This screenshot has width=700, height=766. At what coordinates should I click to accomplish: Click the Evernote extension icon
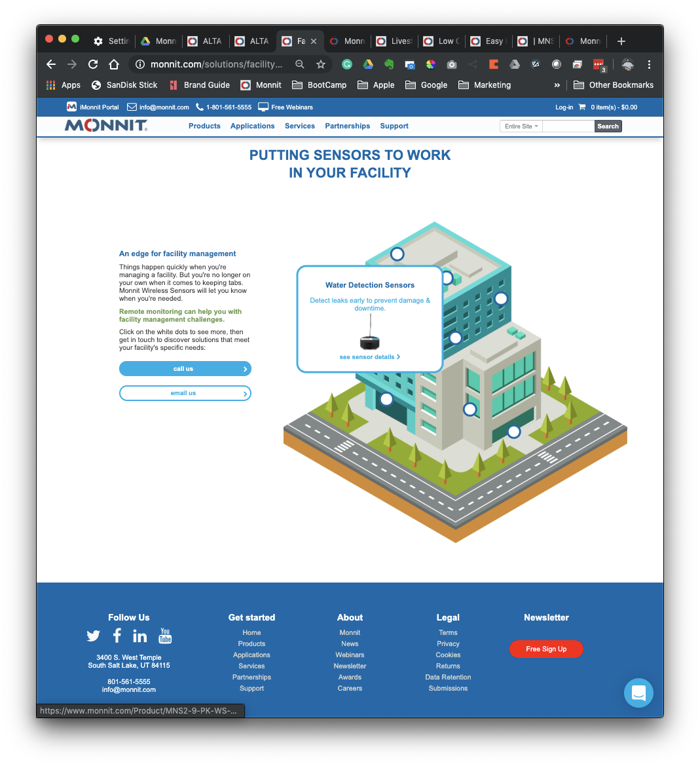pyautogui.click(x=389, y=64)
